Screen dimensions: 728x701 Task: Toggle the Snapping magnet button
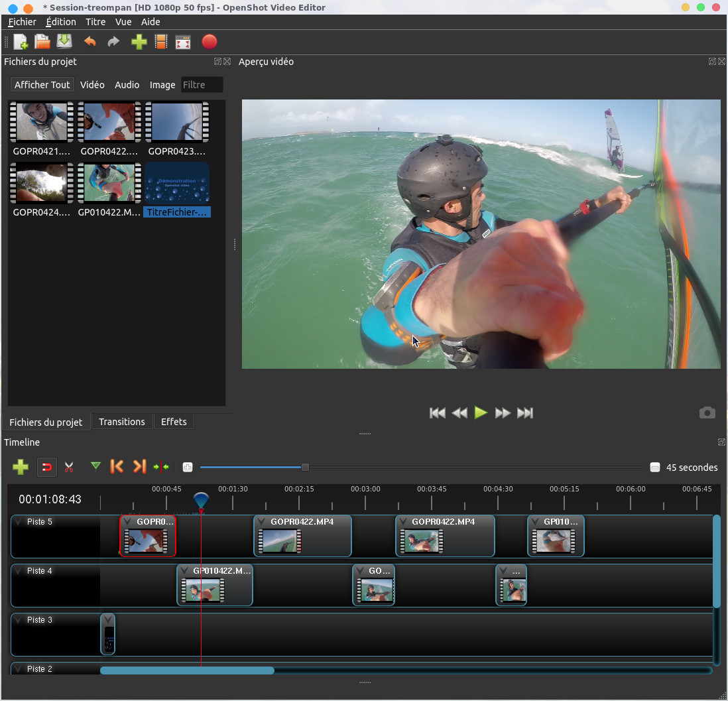coord(47,468)
